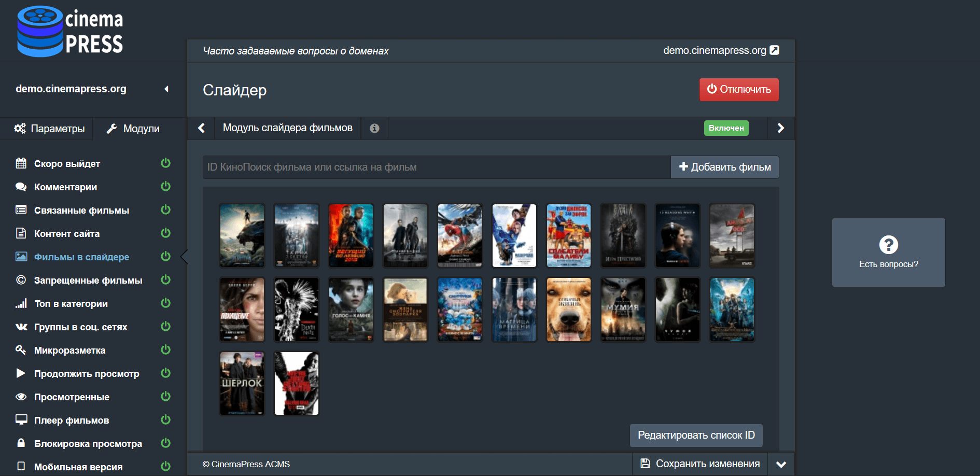Toggle power switch for Скоро выйдет module
980x476 pixels.
(165, 163)
